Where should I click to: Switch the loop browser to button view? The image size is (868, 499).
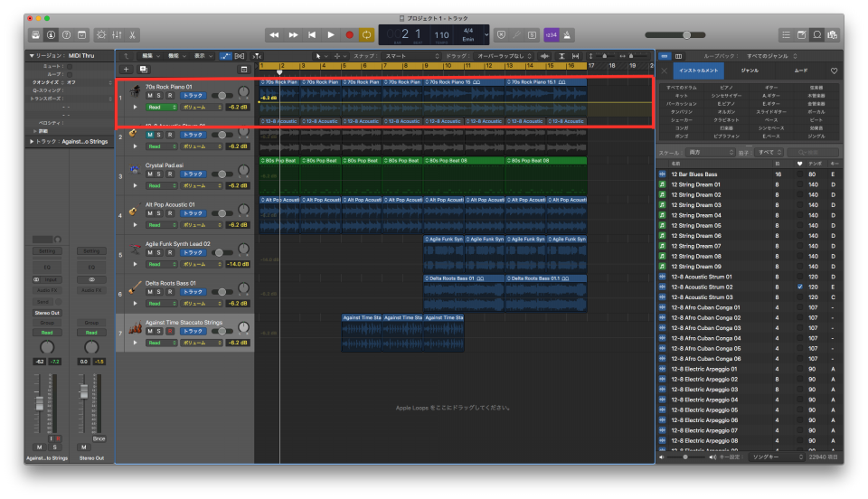(x=665, y=56)
